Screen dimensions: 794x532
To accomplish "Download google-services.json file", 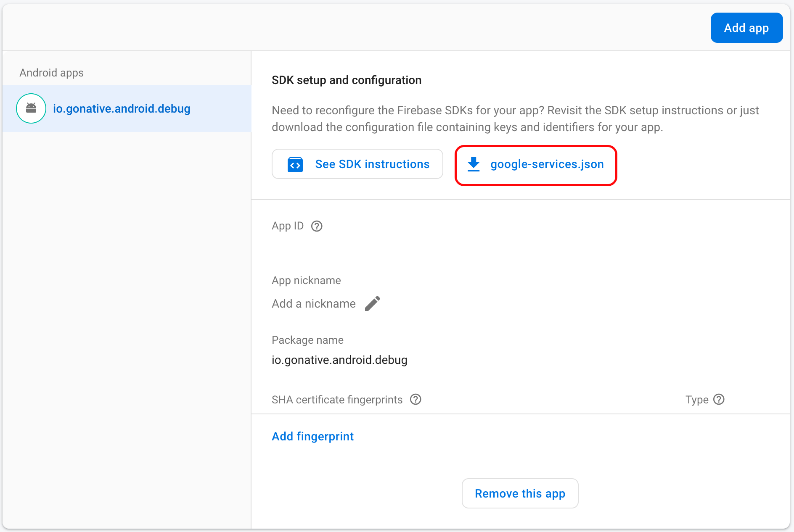I will click(536, 164).
